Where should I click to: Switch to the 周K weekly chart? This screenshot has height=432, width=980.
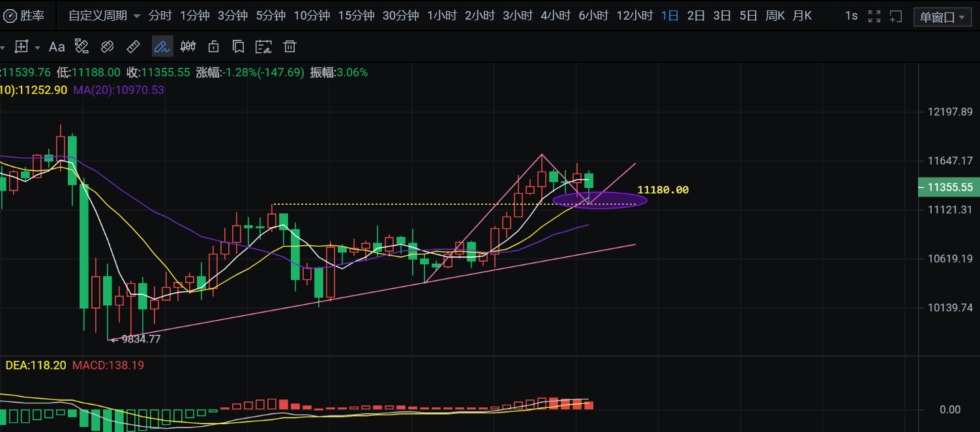[775, 16]
